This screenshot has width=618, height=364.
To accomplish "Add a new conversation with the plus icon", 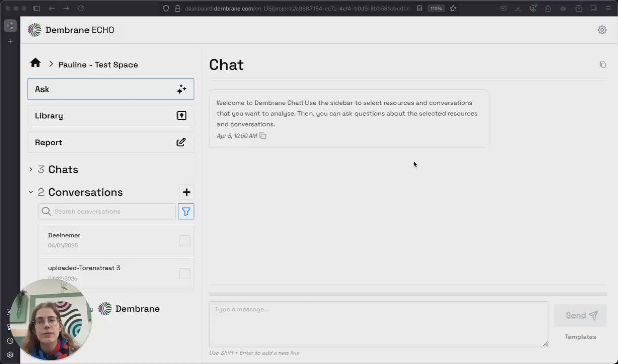I will point(187,192).
